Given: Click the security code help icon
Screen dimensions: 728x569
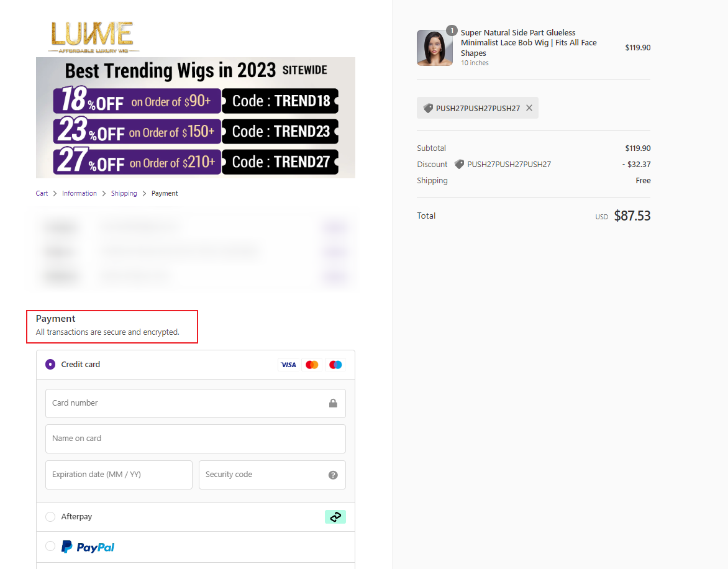Looking at the screenshot, I should (x=333, y=475).
